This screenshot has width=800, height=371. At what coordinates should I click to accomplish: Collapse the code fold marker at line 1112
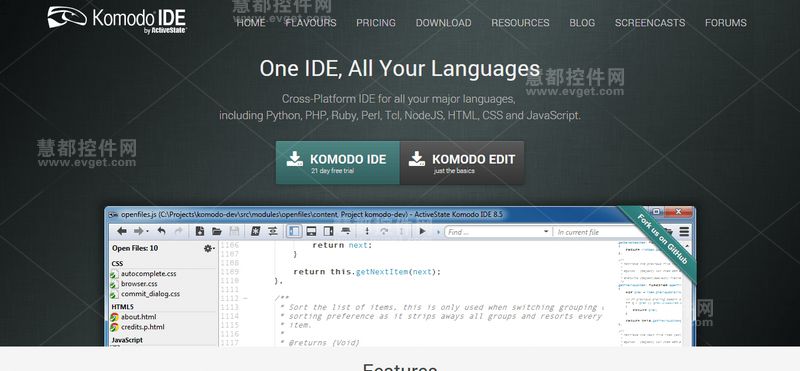[245, 299]
